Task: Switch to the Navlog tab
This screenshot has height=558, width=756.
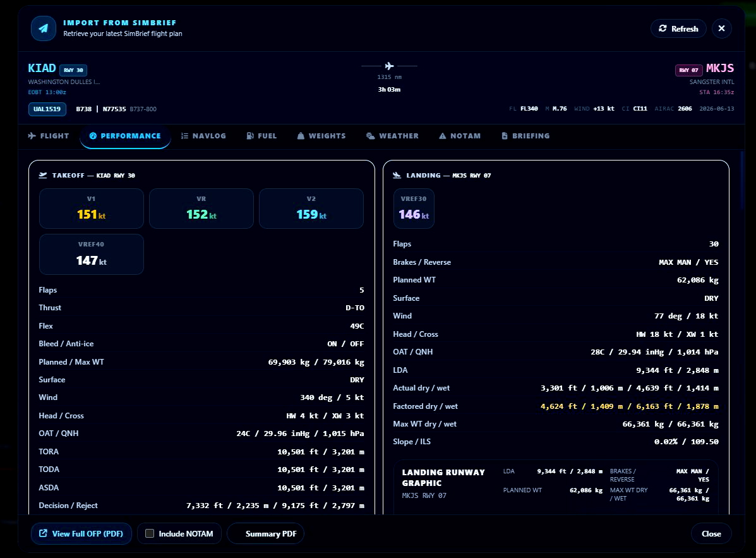Action: click(x=203, y=136)
